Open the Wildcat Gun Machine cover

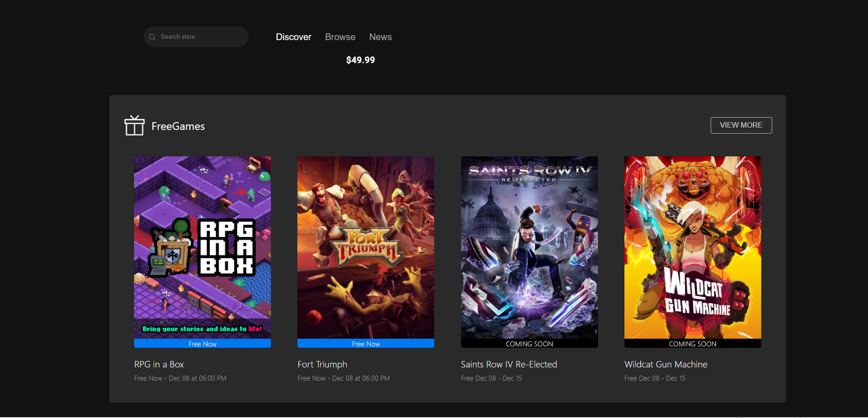pyautogui.click(x=693, y=248)
